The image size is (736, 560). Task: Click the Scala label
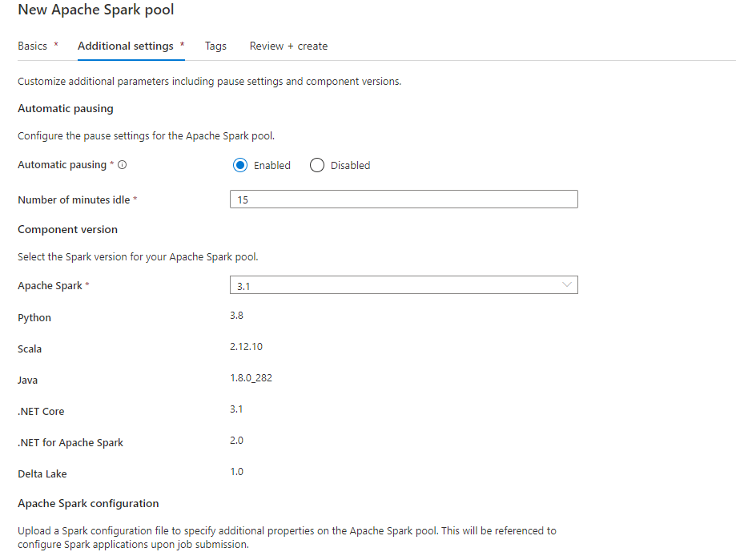pos(30,348)
